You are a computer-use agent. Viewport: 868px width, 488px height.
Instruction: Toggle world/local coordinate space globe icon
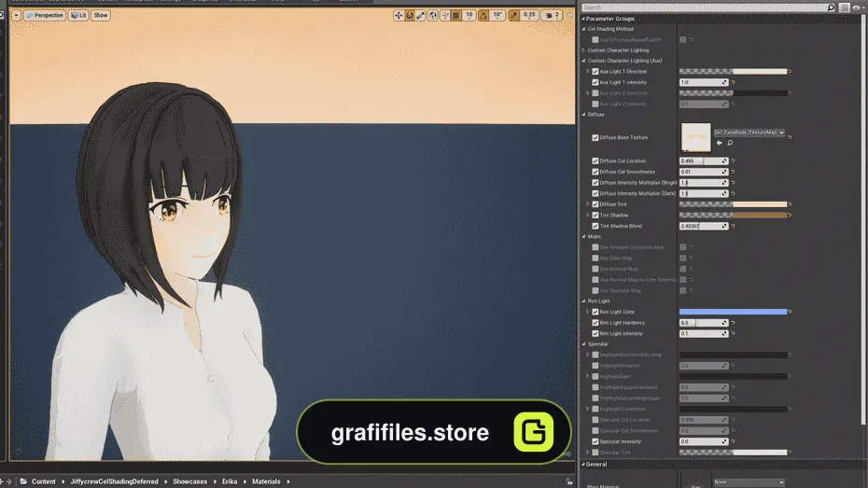433,16
